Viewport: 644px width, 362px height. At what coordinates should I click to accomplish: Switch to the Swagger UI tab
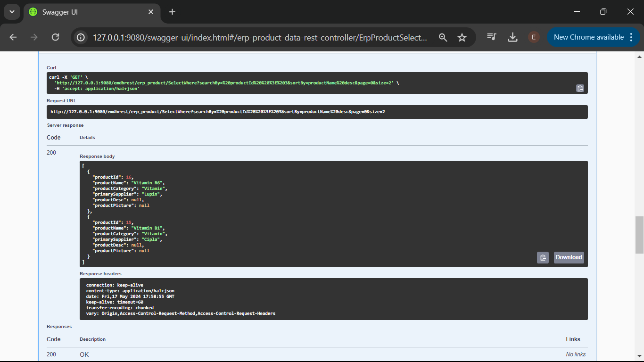pyautogui.click(x=92, y=12)
